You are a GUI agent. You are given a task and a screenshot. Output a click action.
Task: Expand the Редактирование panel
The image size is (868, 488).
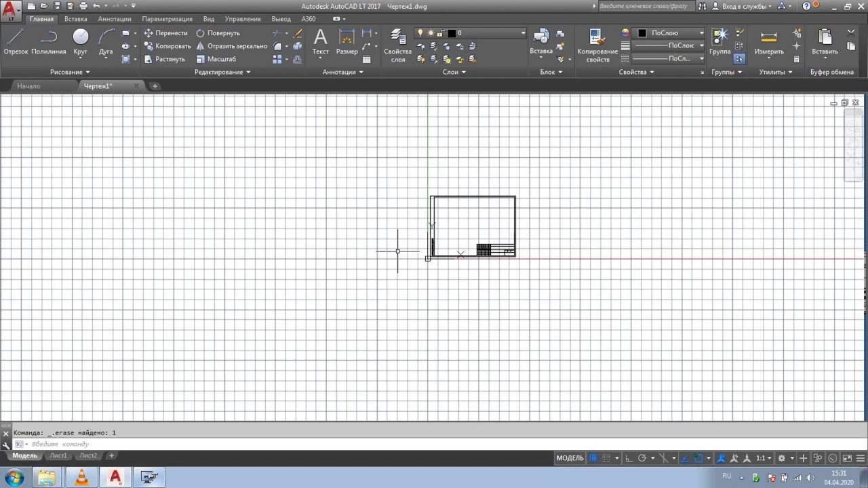(222, 72)
